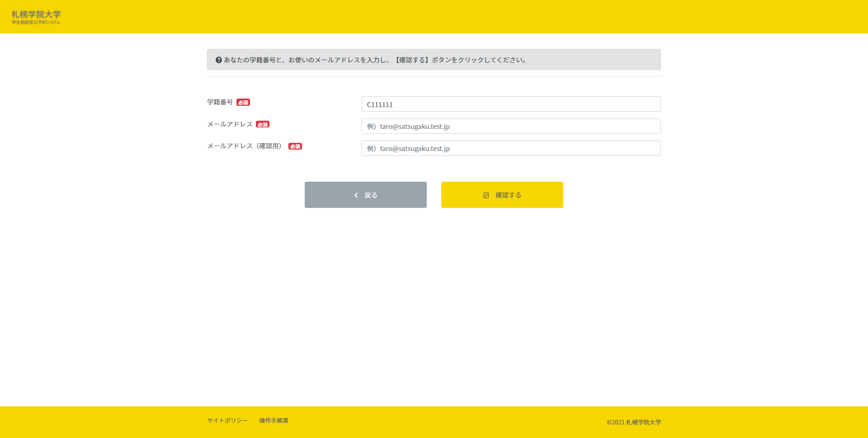
Task: Click the 必須 badge beside 学籍番号
Action: [x=243, y=103]
